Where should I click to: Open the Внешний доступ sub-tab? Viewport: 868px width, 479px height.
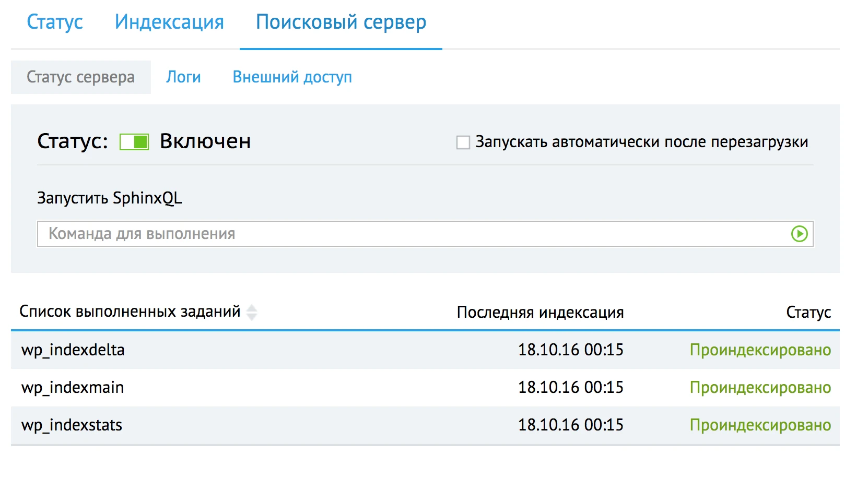(292, 77)
